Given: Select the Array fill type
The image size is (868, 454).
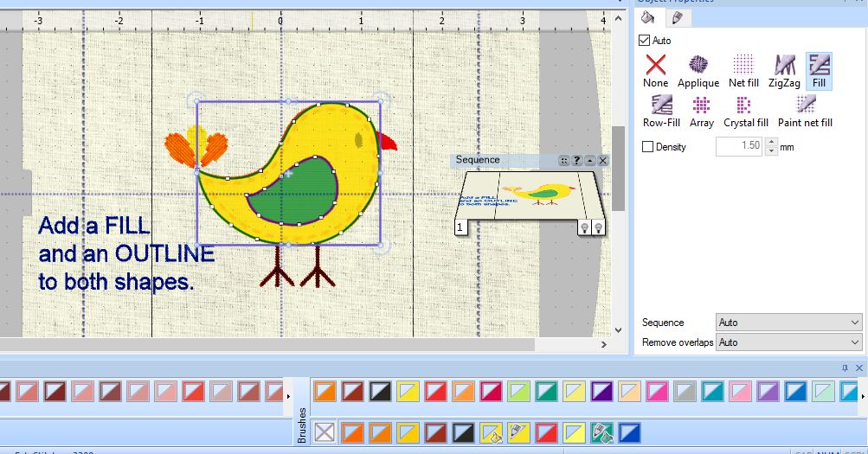Looking at the screenshot, I should click(x=701, y=112).
